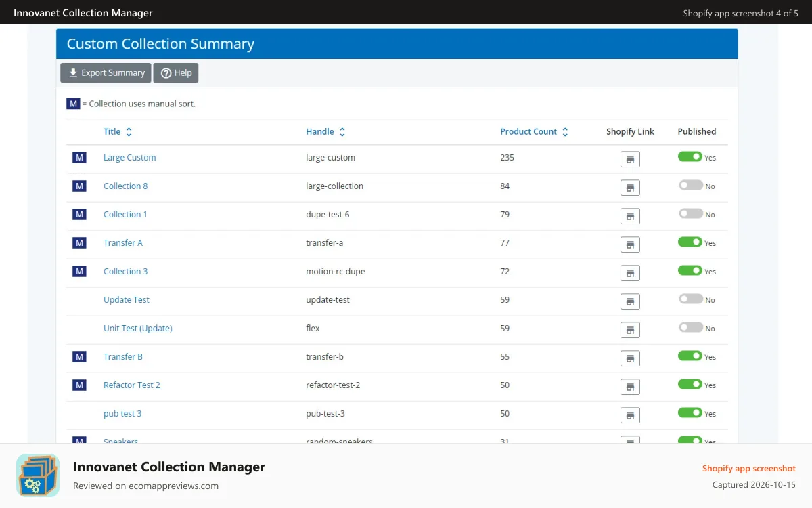Open Shopify link for Collection 3
Screen dimensions: 812x508
630,273
